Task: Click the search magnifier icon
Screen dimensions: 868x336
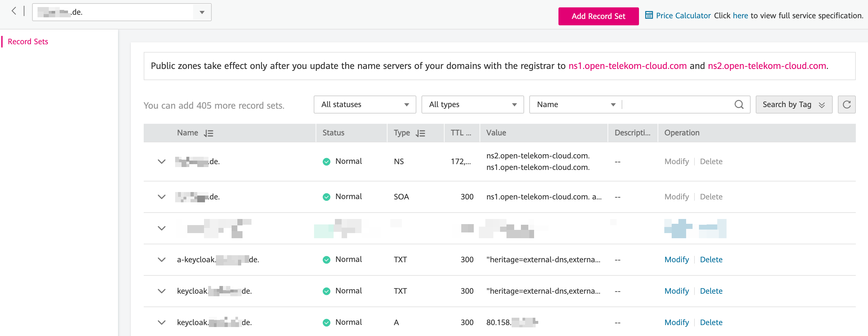Action: pos(739,105)
